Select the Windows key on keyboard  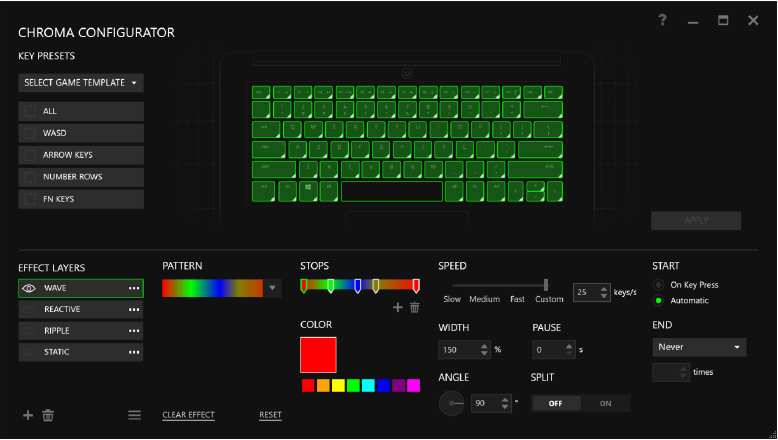(x=308, y=191)
